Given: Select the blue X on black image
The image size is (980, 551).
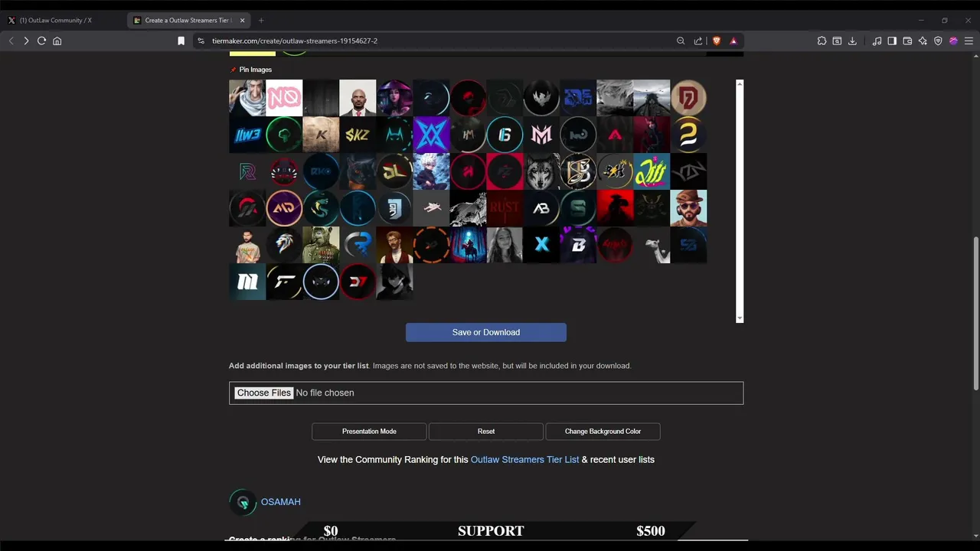Looking at the screenshot, I should 541,245.
